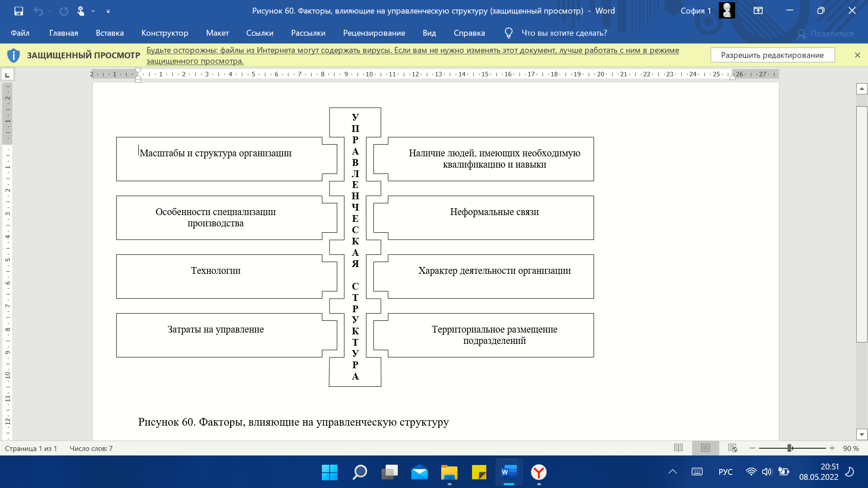
Task: Click the Что вы хотите сделать search field
Action: click(x=564, y=33)
